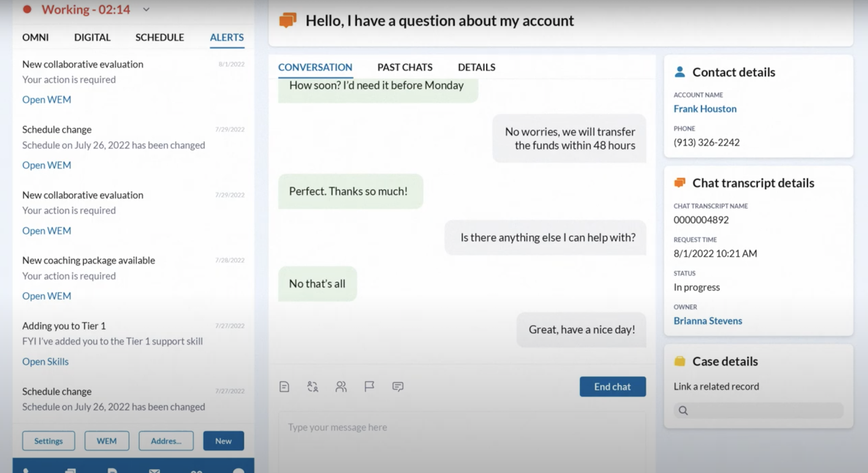Screen dimensions: 868x473
Task: Click the DIGITAL navigation tab
Action: click(x=92, y=37)
